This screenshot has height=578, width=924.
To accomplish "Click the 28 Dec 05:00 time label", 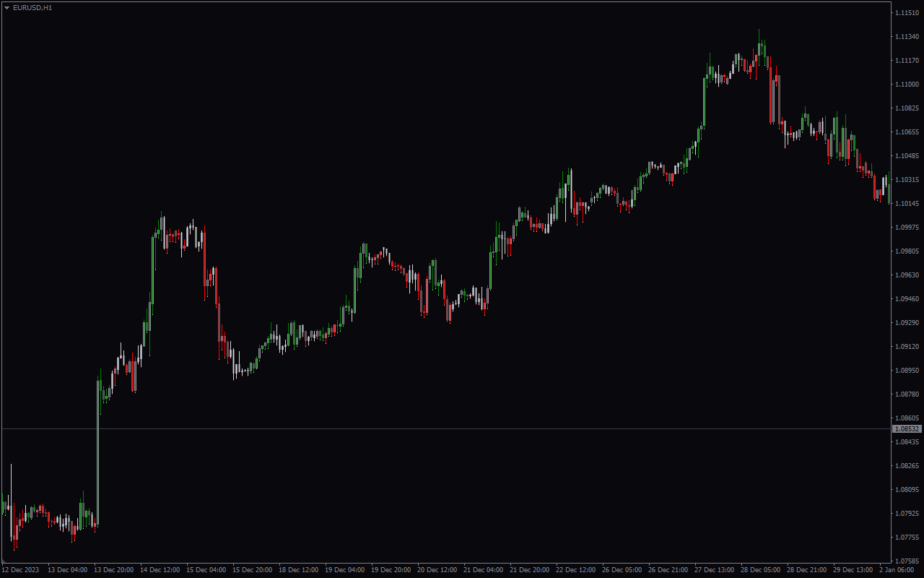I will [x=761, y=570].
